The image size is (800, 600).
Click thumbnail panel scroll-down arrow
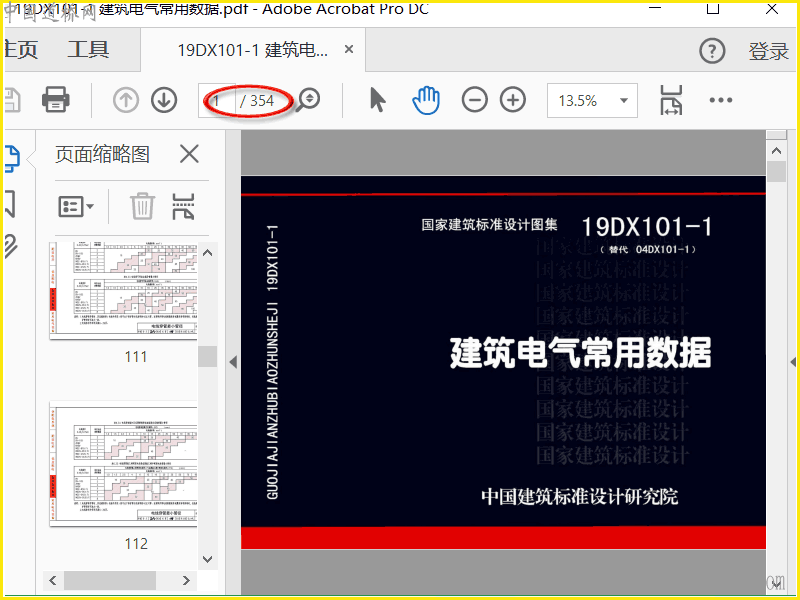tap(208, 559)
